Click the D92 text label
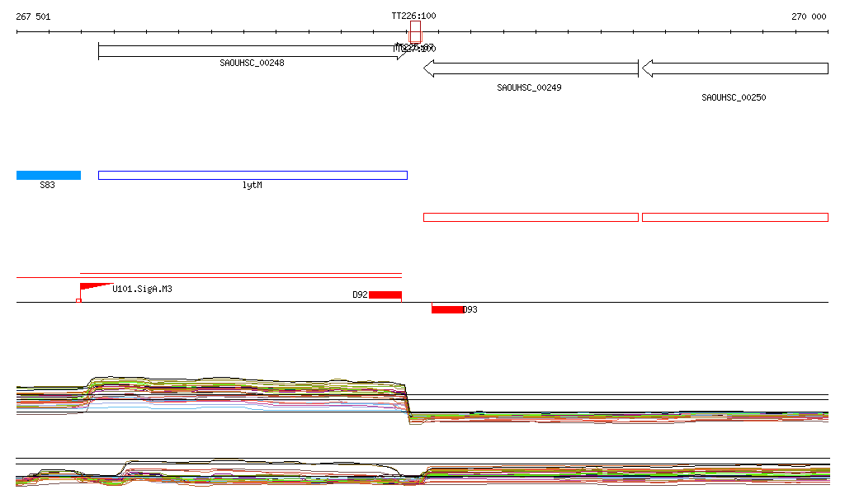Viewport: 845px width, 504px height. [360, 294]
